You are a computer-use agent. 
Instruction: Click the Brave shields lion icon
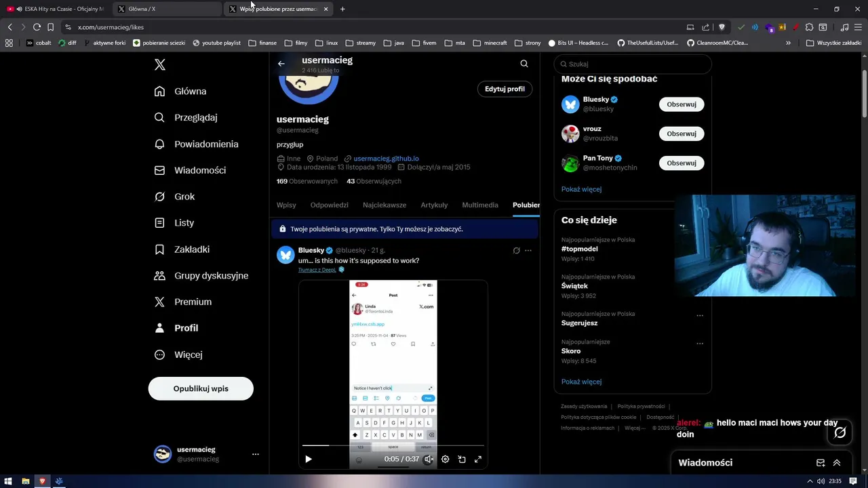pyautogui.click(x=722, y=27)
